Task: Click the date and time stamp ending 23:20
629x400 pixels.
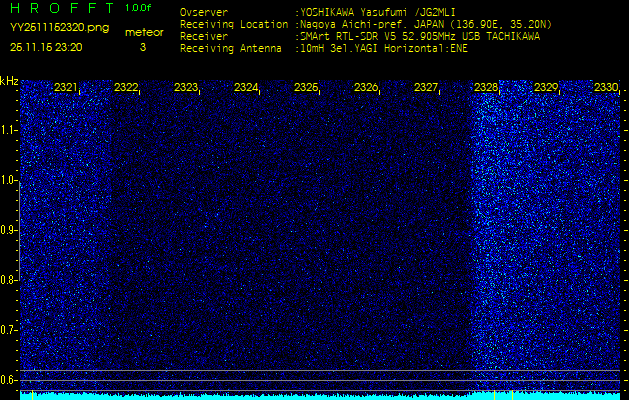Action: pos(46,47)
